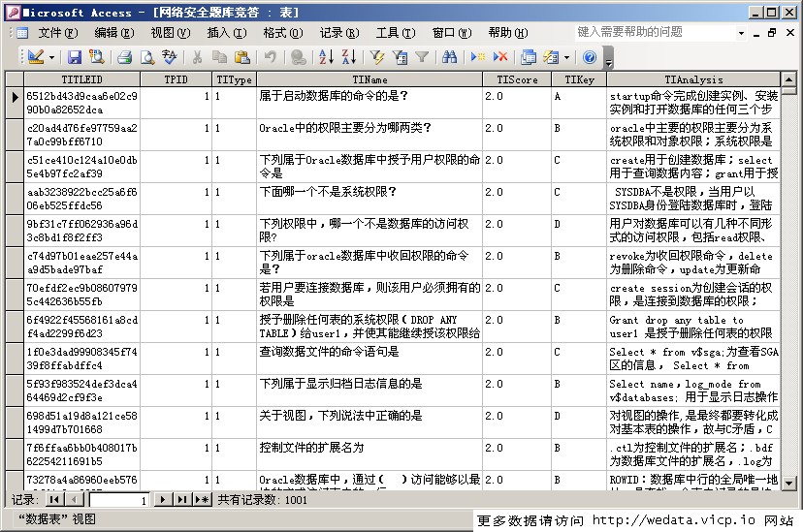This screenshot has height=532, width=803.
Task: Click the blue Help question icon
Action: pyautogui.click(x=590, y=57)
